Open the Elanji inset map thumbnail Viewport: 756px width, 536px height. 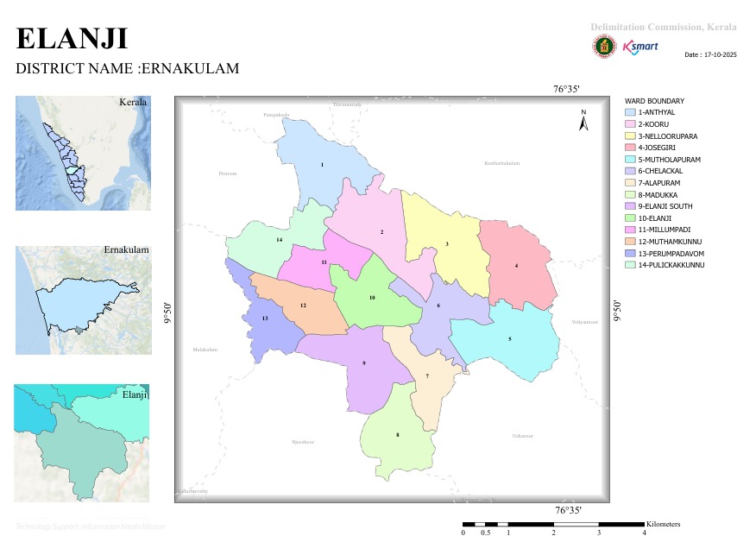point(81,443)
